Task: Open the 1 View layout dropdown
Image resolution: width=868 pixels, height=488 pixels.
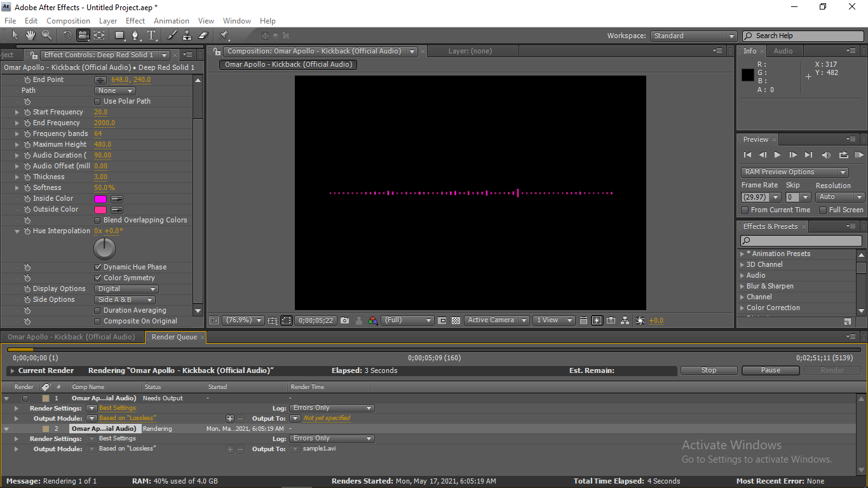Action: point(553,321)
